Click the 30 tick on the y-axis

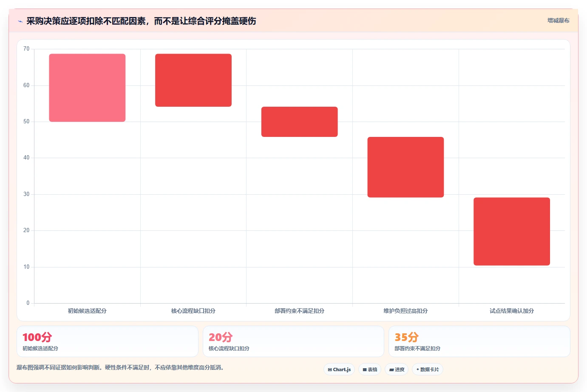26,194
